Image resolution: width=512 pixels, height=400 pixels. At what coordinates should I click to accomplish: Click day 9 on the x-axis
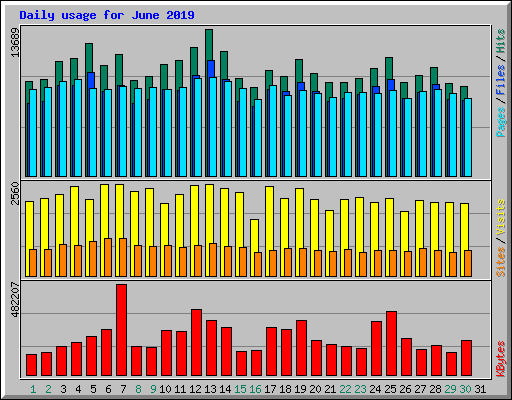[153, 389]
